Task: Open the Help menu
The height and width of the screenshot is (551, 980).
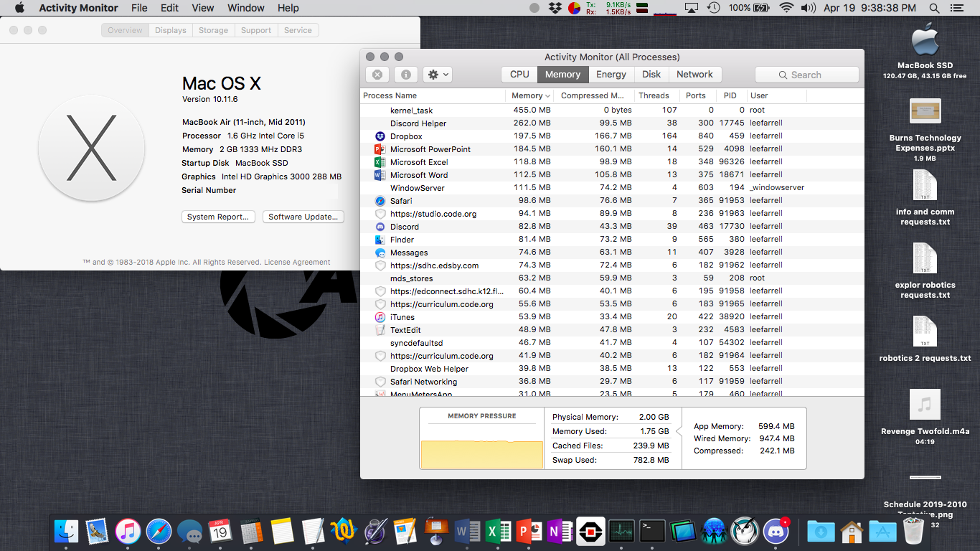Action: [288, 8]
